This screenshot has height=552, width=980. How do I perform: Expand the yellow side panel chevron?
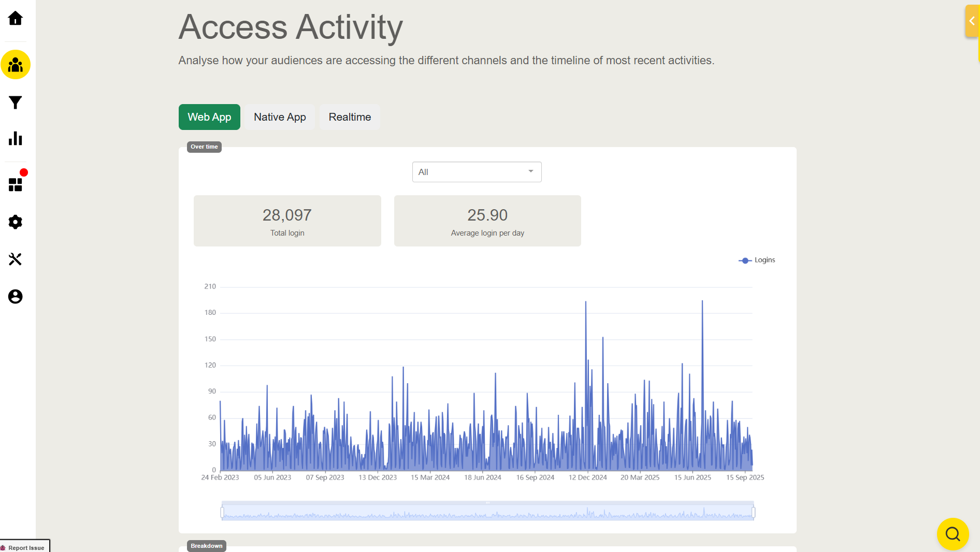[x=972, y=21]
